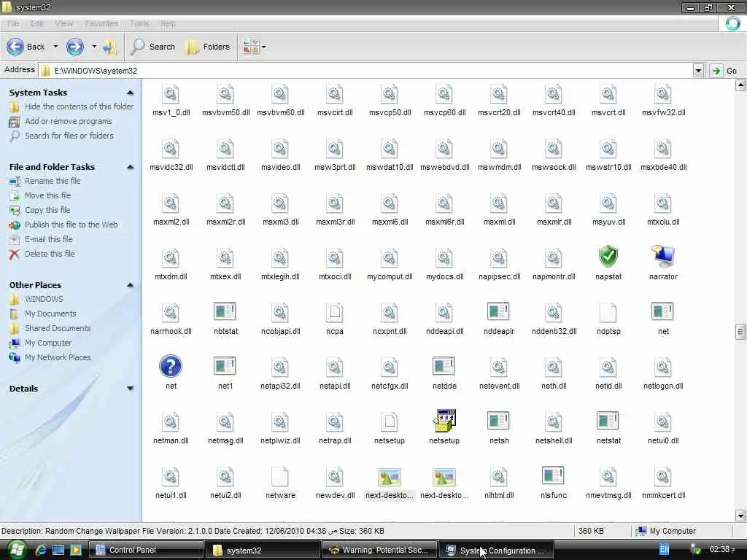Screen dimensions: 747x560
Task: Select the mydocs.dll file icon
Action: (x=444, y=258)
